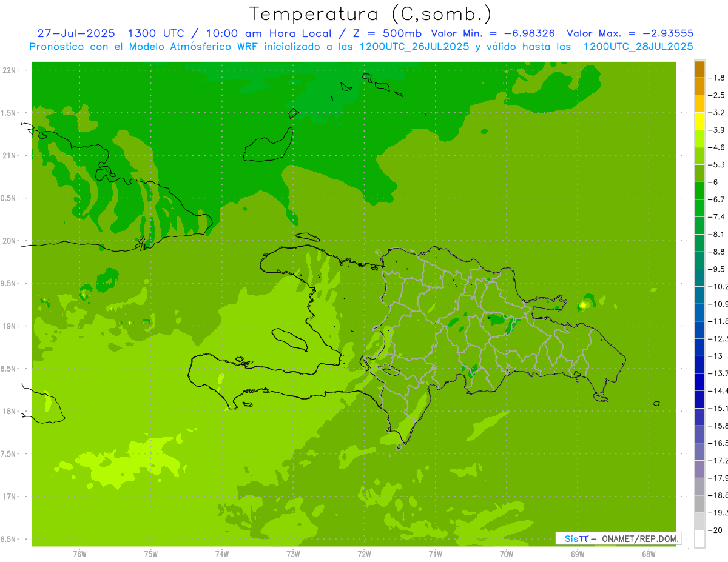The image size is (728, 562).
Task: Select the date text "27-Jul-2025"
Action: click(76, 33)
